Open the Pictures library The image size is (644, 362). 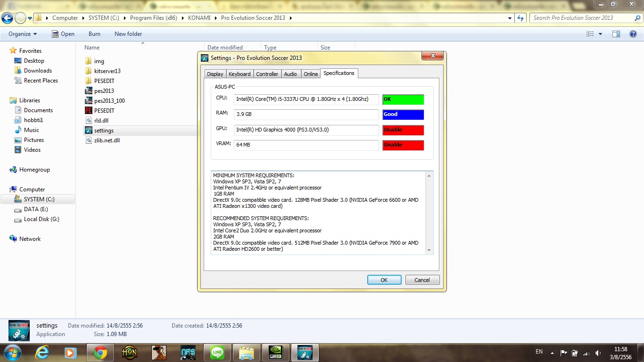click(x=34, y=140)
